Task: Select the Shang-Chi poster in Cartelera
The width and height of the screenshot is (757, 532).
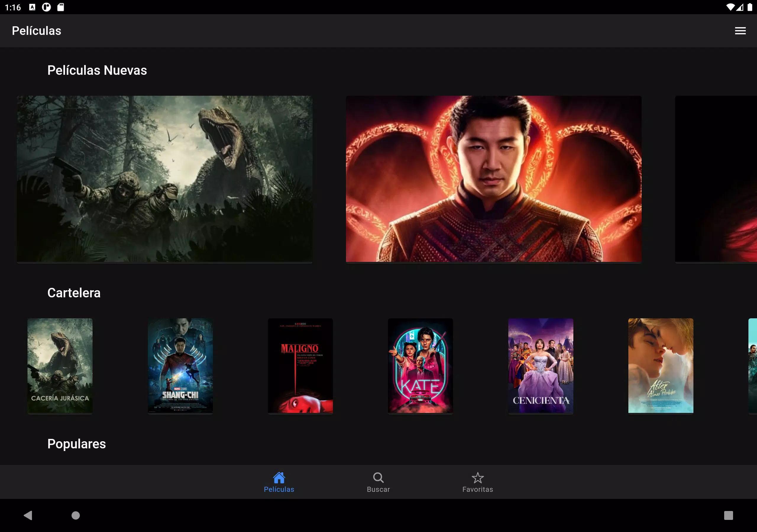Action: tap(180, 366)
